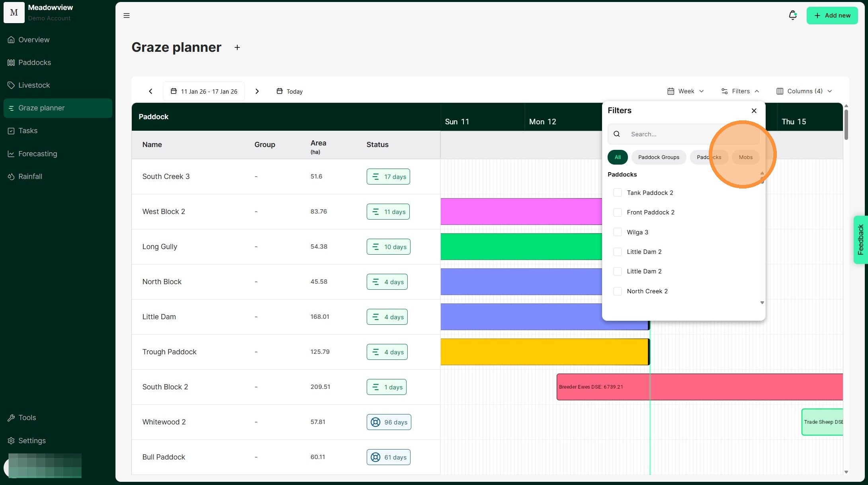Select the Mobs filter tab
This screenshot has width=868, height=485.
tap(745, 157)
